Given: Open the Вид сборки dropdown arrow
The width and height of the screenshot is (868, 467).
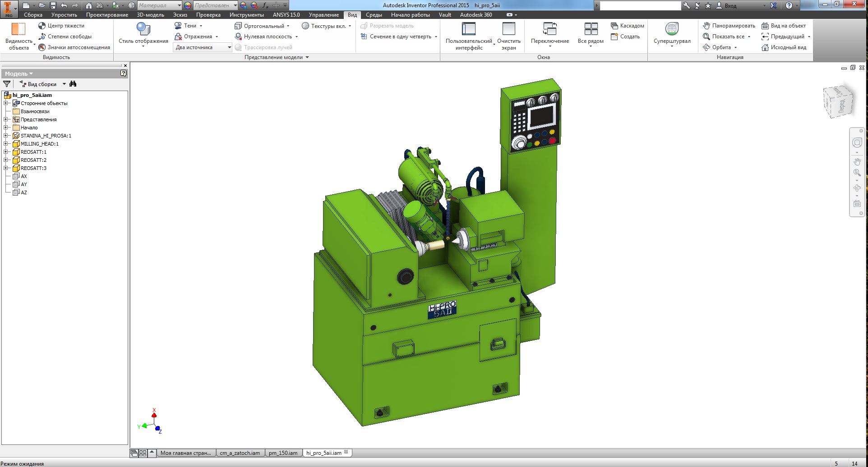Looking at the screenshot, I should click(64, 84).
